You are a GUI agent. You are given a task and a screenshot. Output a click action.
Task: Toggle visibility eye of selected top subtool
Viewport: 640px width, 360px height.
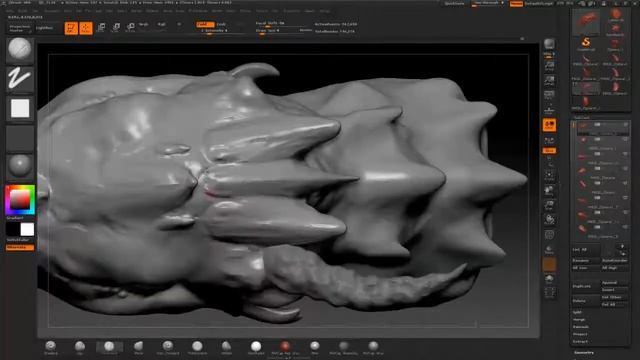point(625,124)
